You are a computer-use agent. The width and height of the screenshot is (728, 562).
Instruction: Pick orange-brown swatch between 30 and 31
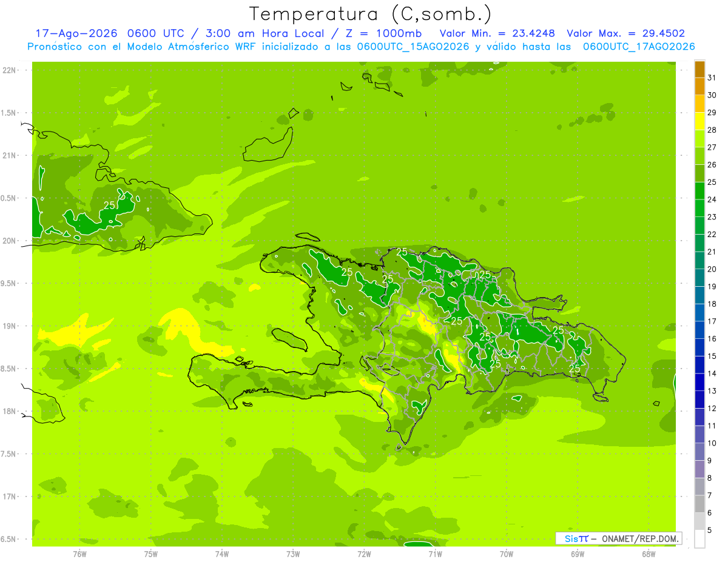tap(699, 86)
